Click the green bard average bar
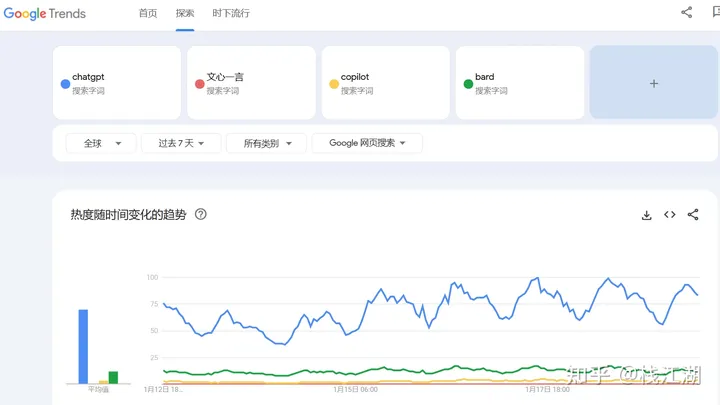720x405 pixels. 113,377
